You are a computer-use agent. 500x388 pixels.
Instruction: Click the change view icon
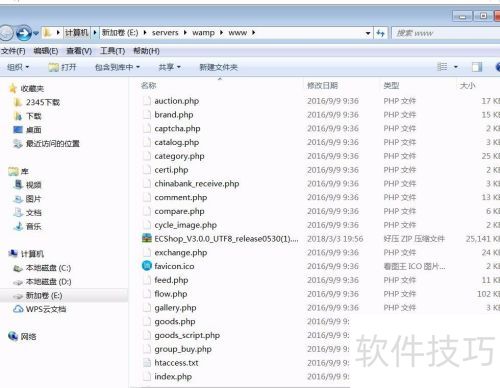click(442, 67)
